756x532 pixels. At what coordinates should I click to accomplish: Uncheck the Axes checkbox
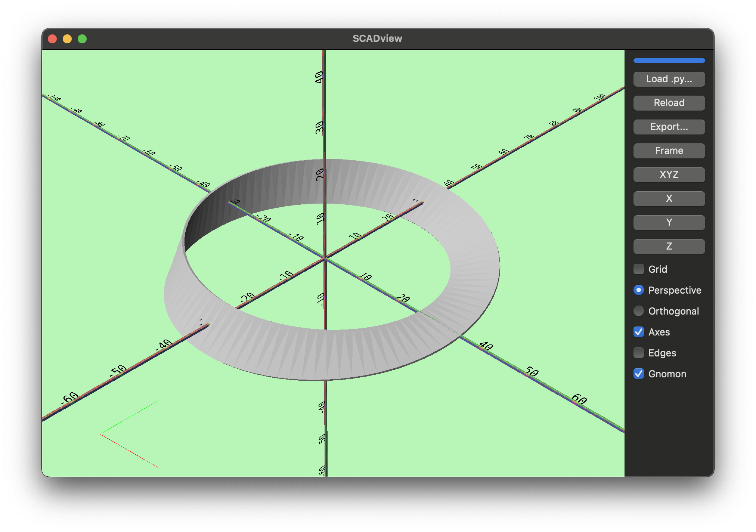(639, 332)
